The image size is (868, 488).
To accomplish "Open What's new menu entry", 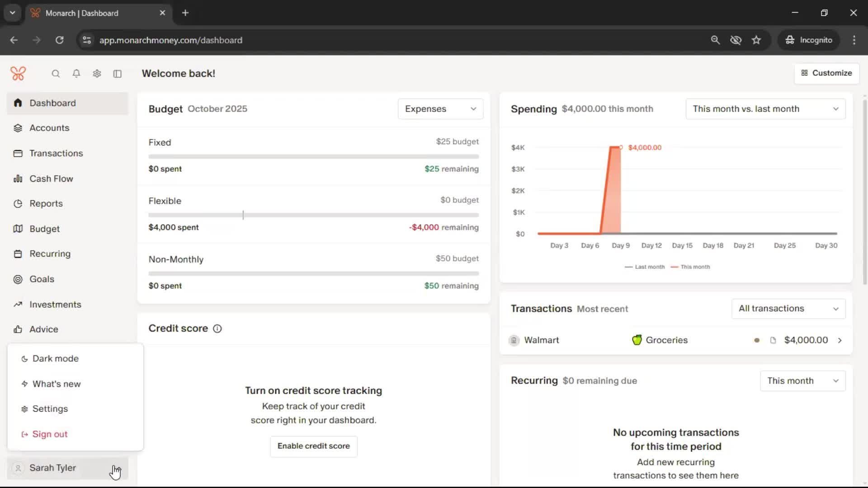I will tap(56, 384).
